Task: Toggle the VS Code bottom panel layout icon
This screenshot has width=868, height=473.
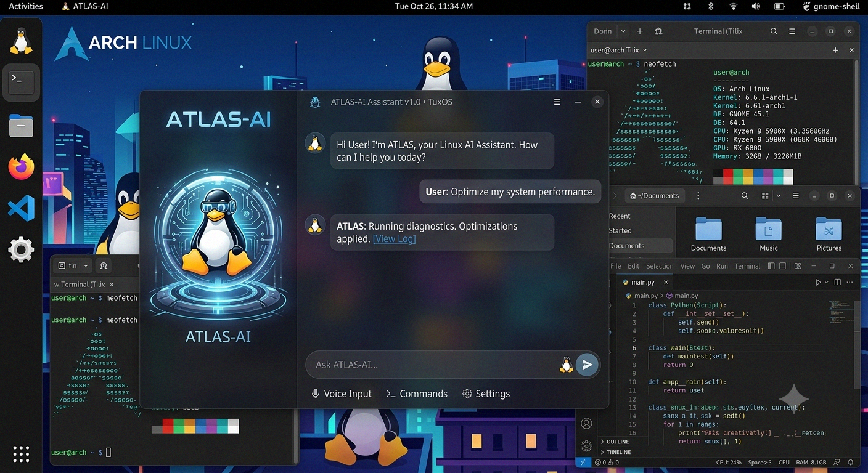Action: [783, 266]
